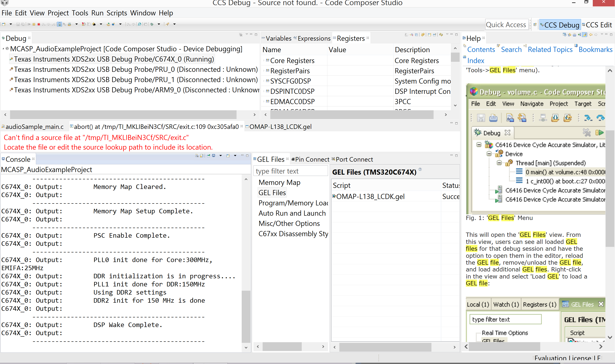Click the Console vertical scrollbar thumb
This screenshot has width=615, height=364.
point(246,316)
